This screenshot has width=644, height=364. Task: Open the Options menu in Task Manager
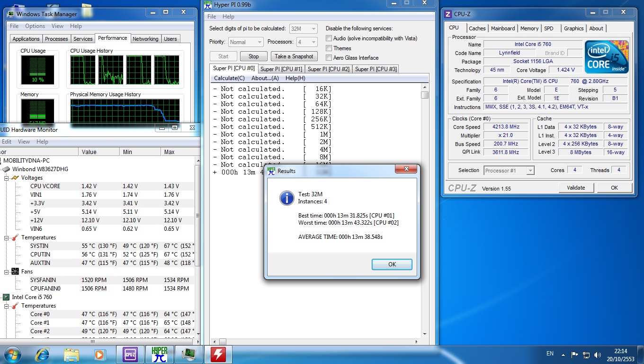(x=35, y=26)
